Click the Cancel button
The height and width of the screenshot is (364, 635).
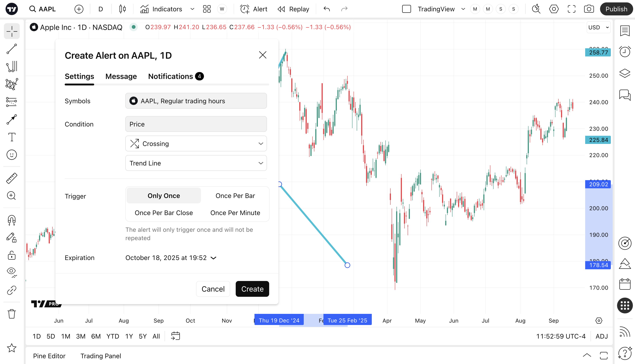(x=213, y=289)
